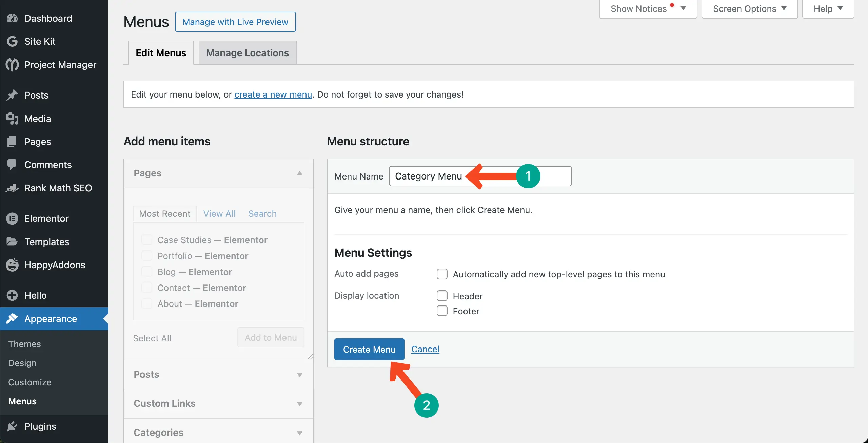The width and height of the screenshot is (868, 443).
Task: Click the Site Kit Google icon
Action: point(12,41)
